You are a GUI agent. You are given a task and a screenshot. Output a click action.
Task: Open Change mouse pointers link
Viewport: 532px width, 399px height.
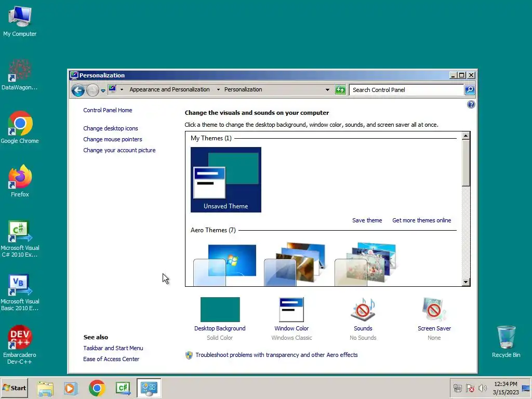(x=113, y=139)
